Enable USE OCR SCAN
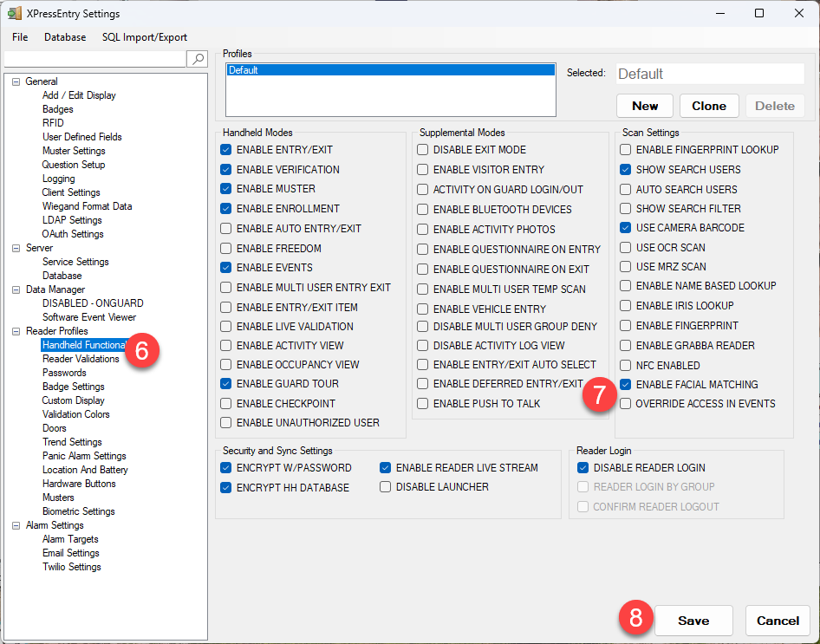The image size is (820, 644). pyautogui.click(x=626, y=247)
